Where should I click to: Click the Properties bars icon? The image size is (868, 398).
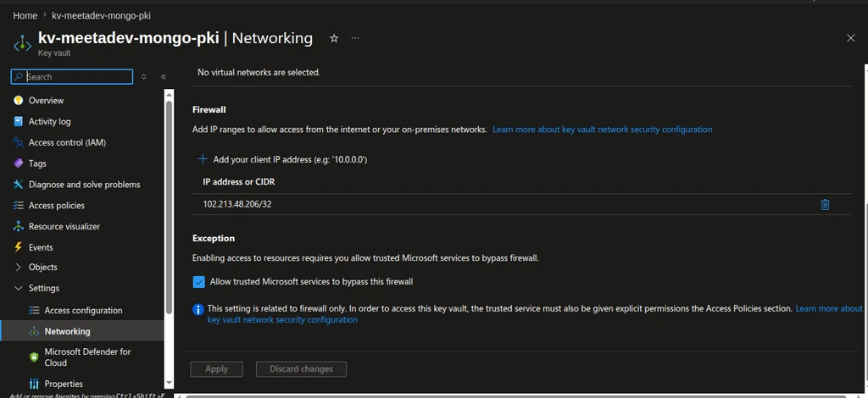(34, 384)
